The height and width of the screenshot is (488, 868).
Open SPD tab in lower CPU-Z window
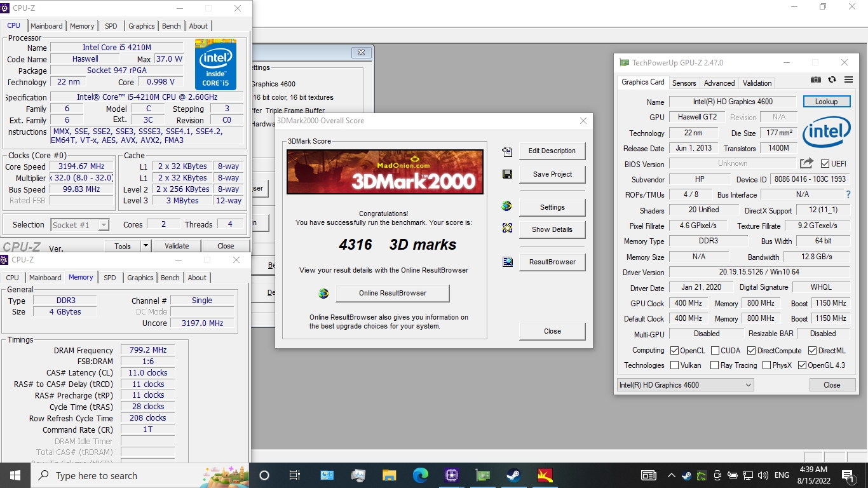tap(110, 278)
